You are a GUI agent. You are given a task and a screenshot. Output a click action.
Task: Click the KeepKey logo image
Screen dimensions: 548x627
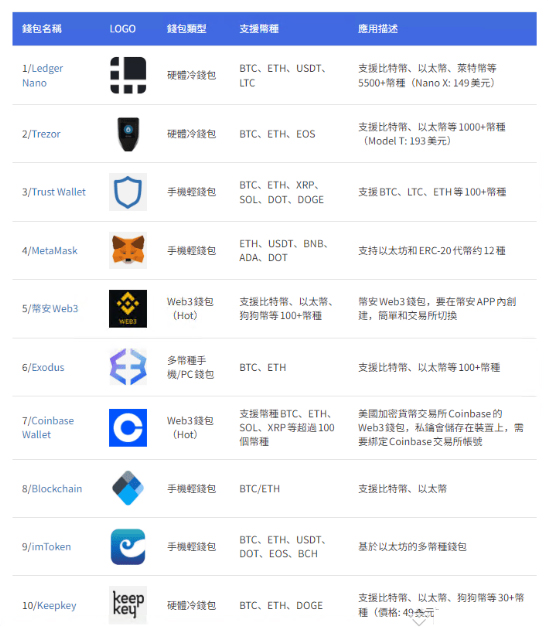click(128, 605)
